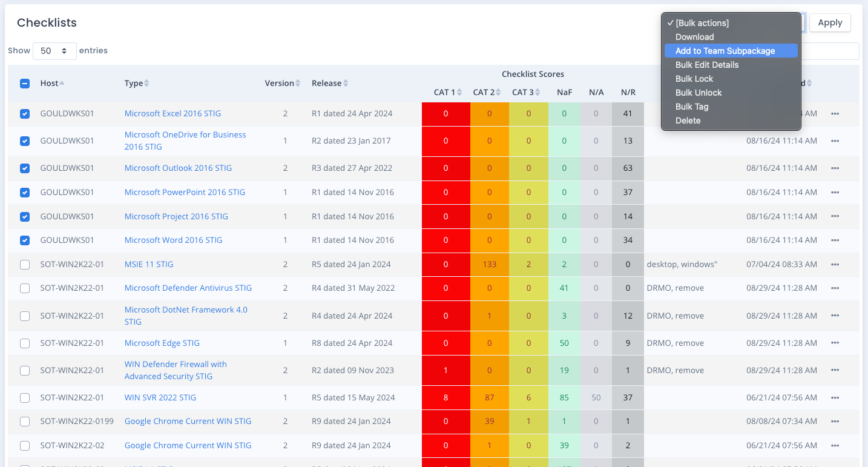868x467 pixels.
Task: Open WIN SVR 2022 STIG checklist link
Action: point(160,397)
